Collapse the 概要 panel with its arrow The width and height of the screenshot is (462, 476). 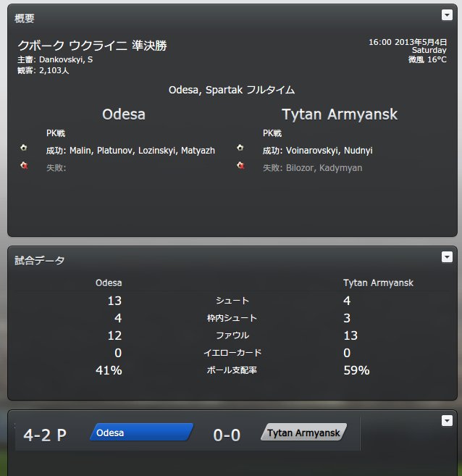click(447, 15)
